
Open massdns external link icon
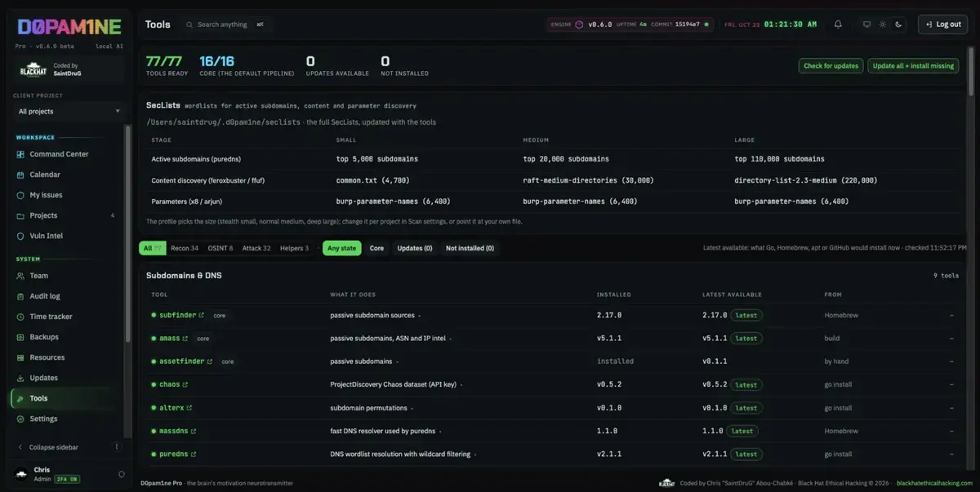pyautogui.click(x=194, y=431)
